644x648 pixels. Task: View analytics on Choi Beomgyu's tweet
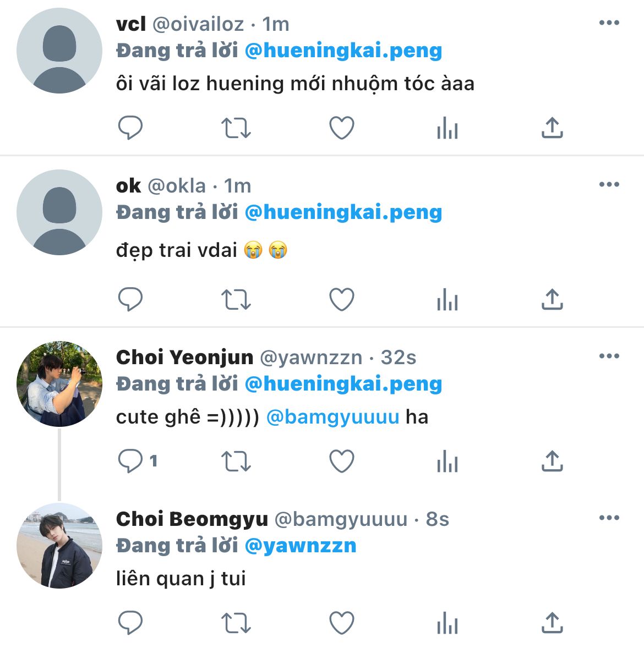click(447, 622)
